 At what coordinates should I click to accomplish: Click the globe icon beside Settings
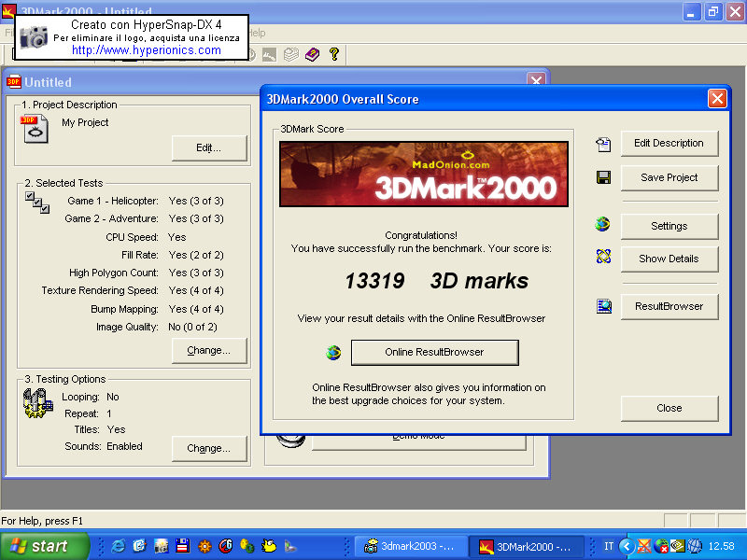click(602, 224)
